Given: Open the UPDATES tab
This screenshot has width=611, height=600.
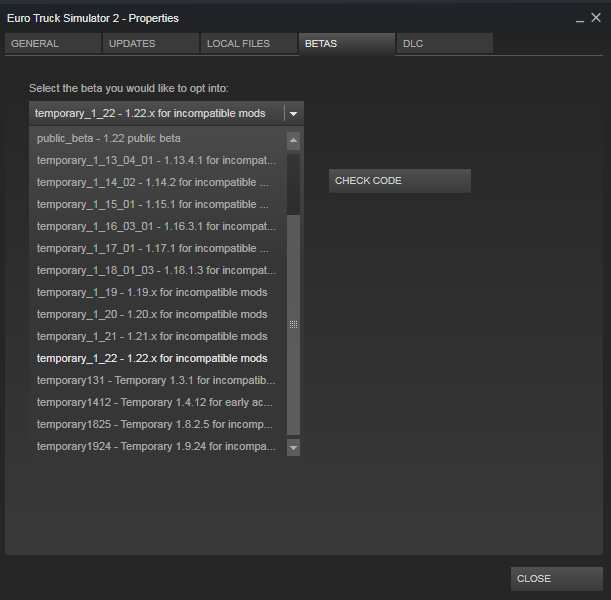Looking at the screenshot, I should [x=151, y=43].
